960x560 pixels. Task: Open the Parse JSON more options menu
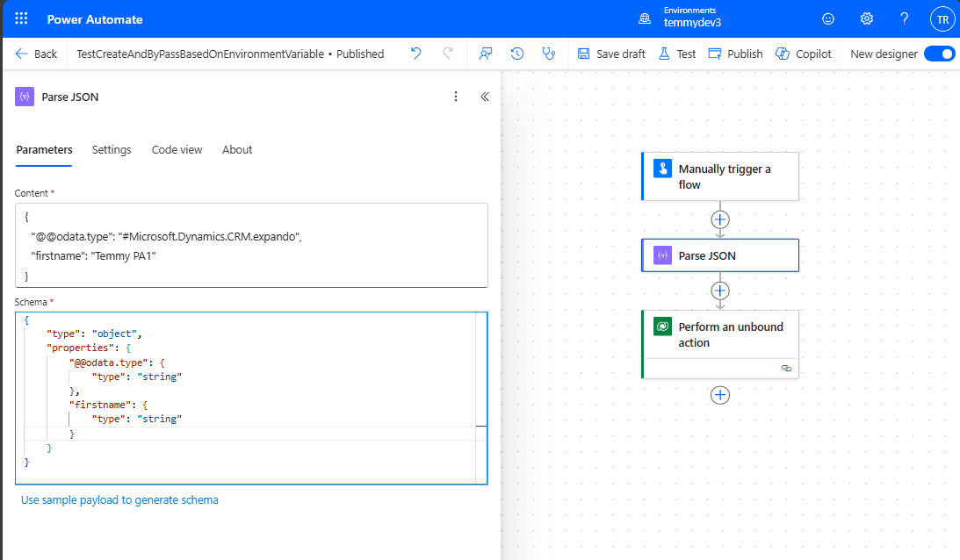tap(456, 97)
